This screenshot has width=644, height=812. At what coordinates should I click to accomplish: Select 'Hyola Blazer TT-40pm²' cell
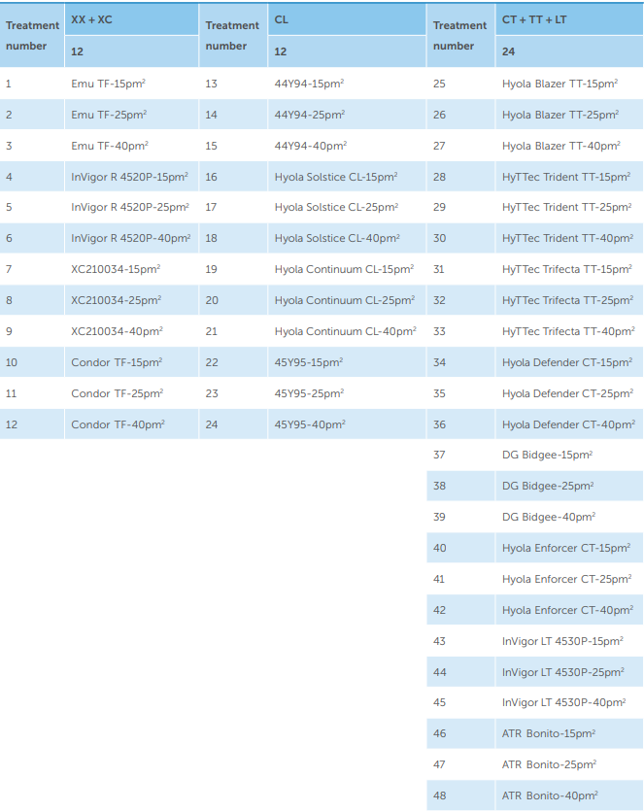coord(569,146)
